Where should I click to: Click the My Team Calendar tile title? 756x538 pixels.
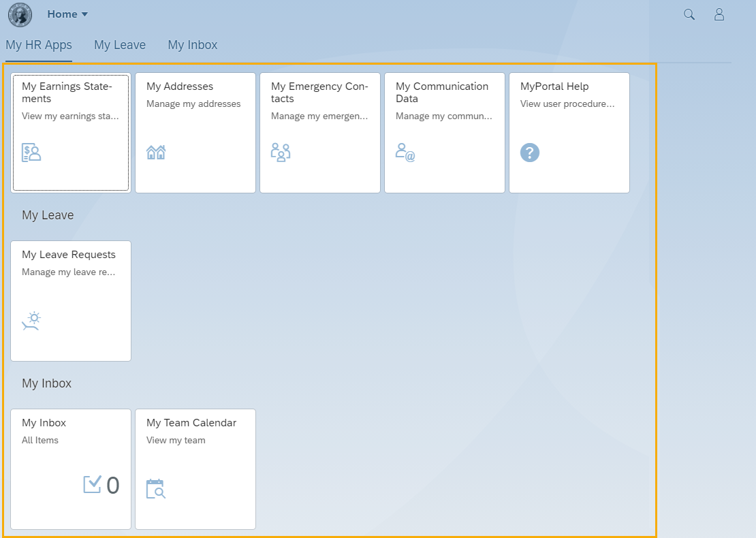191,423
